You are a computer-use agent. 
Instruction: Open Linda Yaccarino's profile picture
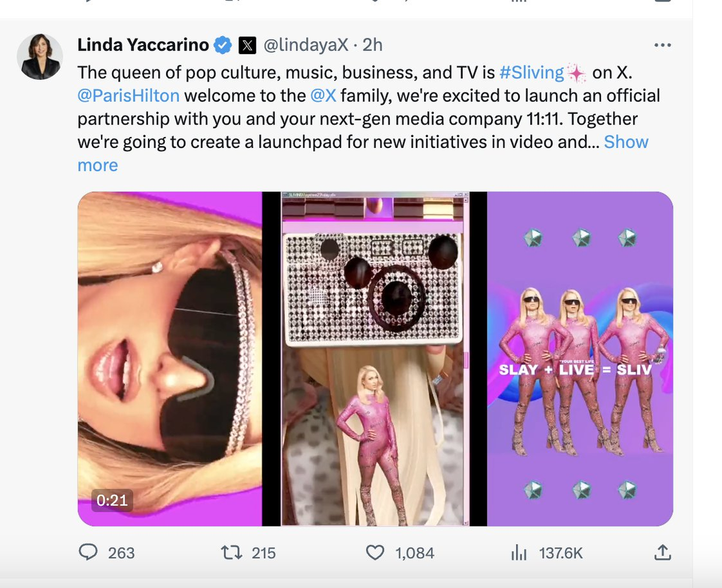(40, 56)
